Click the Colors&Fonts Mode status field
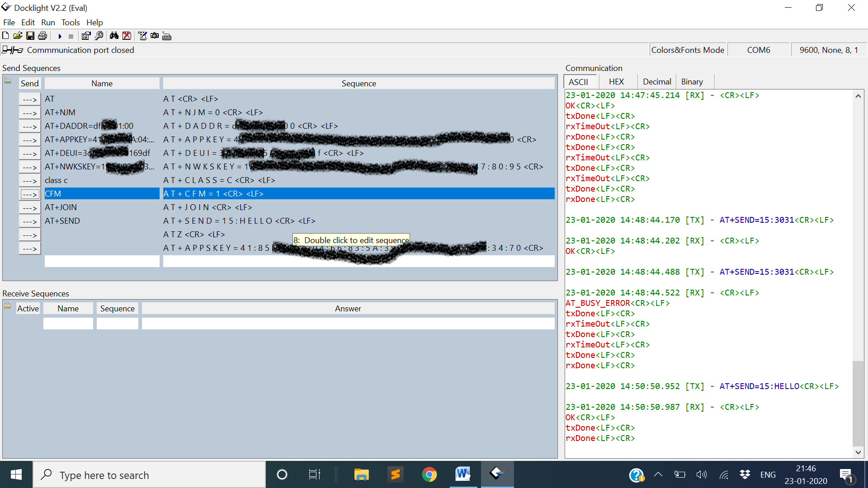 click(x=688, y=50)
